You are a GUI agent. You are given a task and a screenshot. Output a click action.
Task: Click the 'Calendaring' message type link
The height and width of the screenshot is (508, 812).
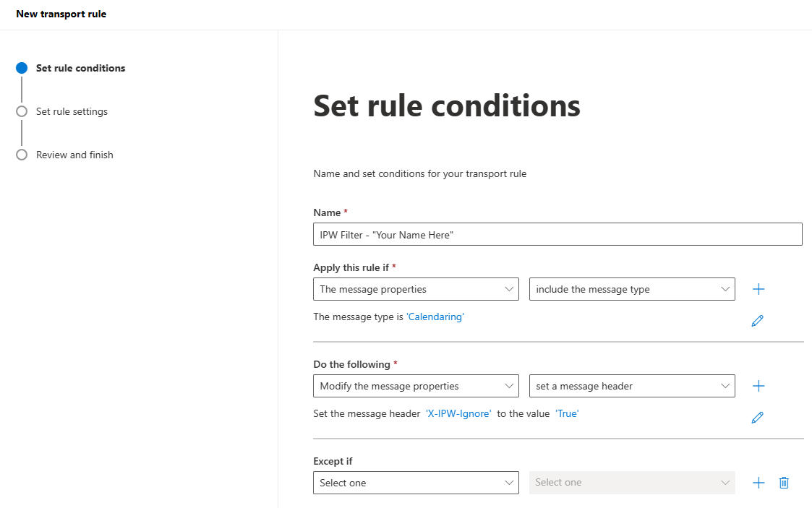435,317
